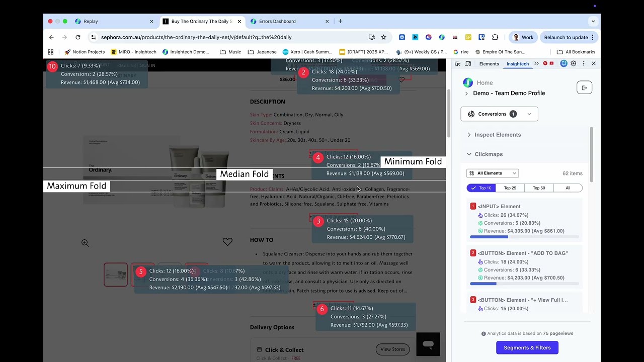Expand the Inspect Elements section

tap(498, 135)
